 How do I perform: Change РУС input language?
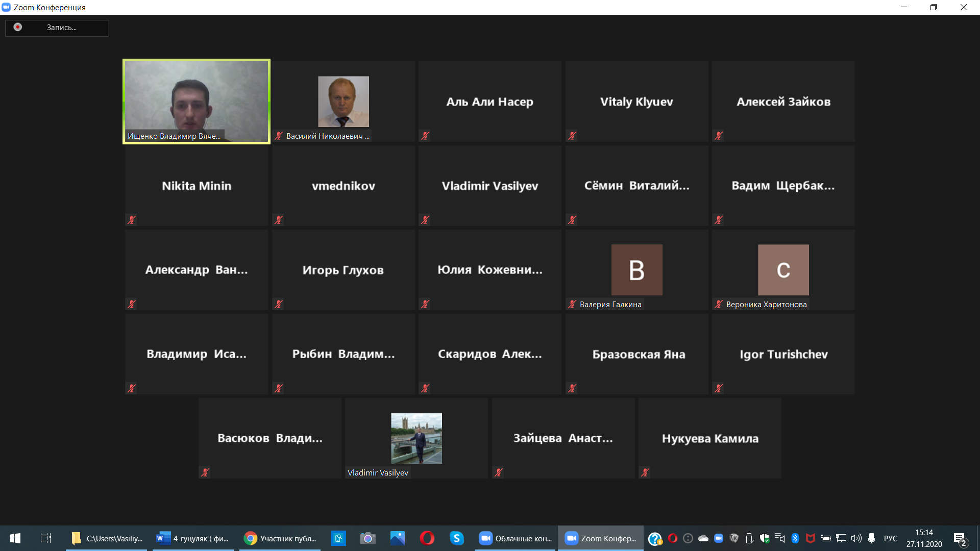pyautogui.click(x=890, y=538)
